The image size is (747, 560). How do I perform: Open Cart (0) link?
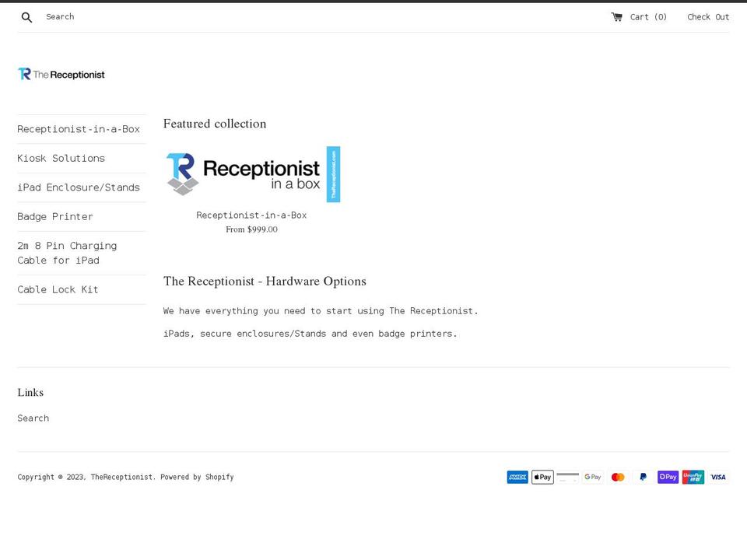click(x=640, y=17)
